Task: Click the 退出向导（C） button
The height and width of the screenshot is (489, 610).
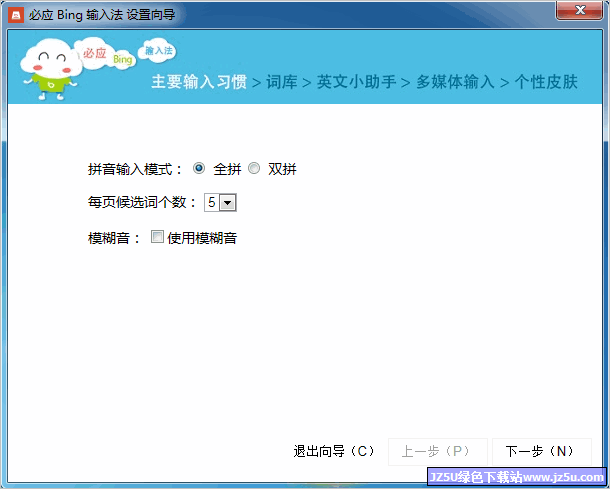Action: click(x=333, y=451)
